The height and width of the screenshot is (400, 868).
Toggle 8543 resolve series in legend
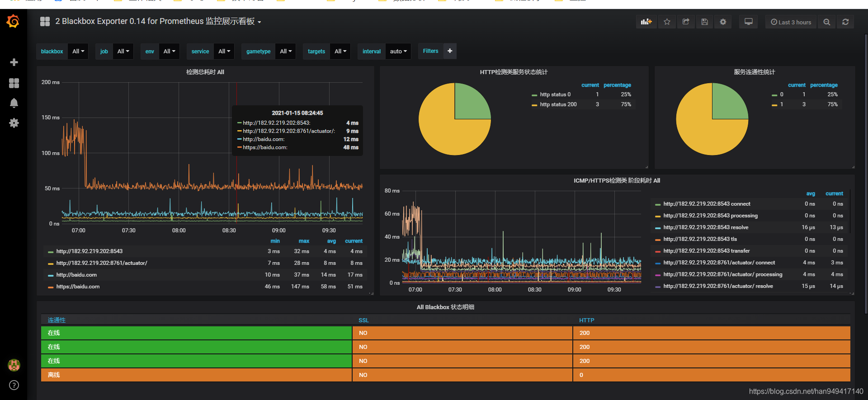pyautogui.click(x=706, y=227)
